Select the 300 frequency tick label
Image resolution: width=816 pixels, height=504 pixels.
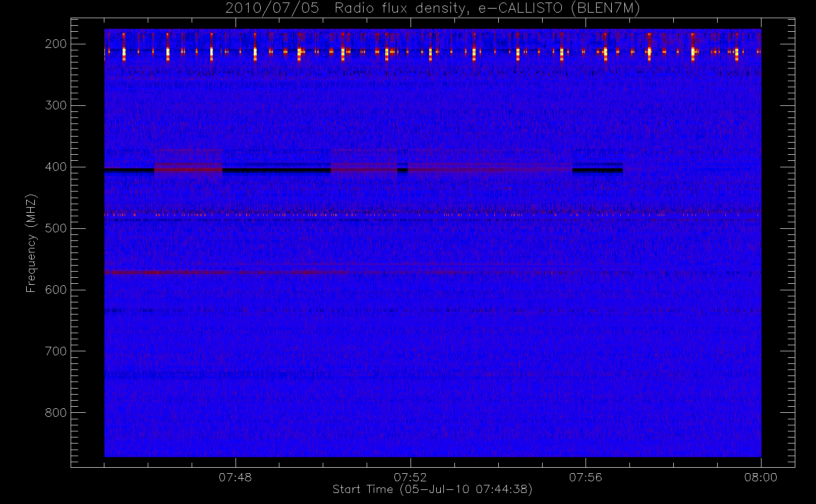56,105
